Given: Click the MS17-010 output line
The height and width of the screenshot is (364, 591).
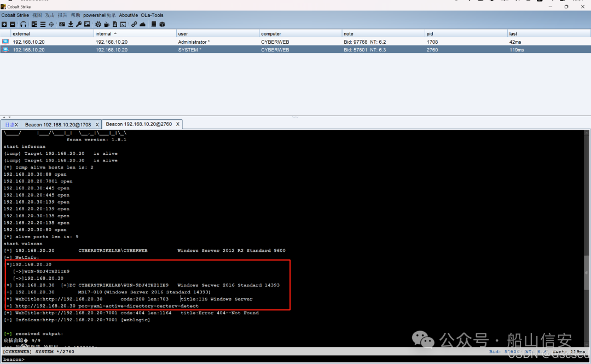Looking at the screenshot, I should (x=108, y=292).
